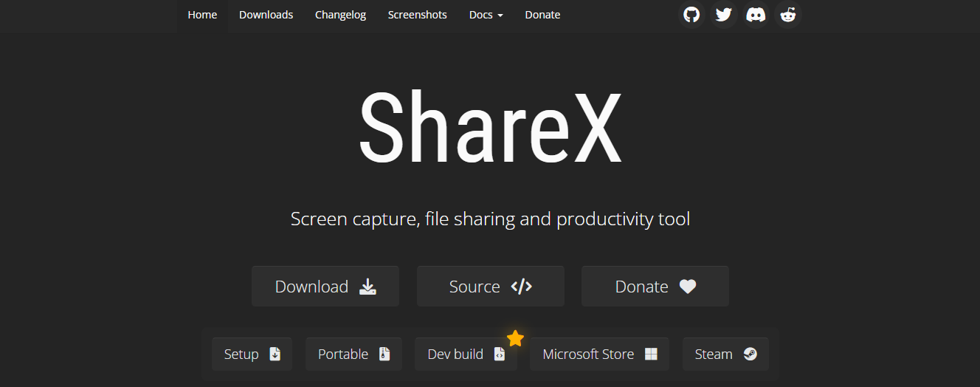Download the Setup installer
Image resolution: width=980 pixels, height=387 pixels.
point(252,355)
